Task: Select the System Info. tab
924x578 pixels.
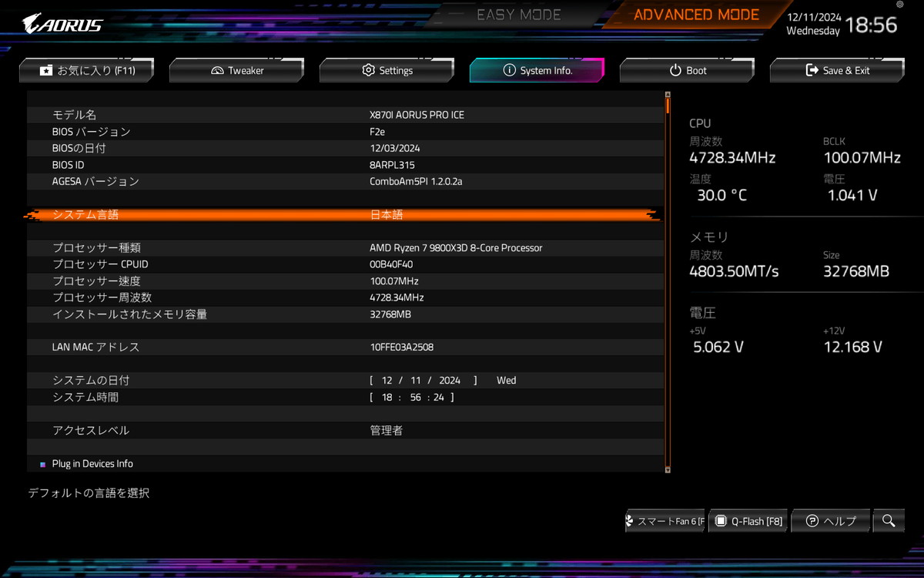Action: click(x=537, y=70)
